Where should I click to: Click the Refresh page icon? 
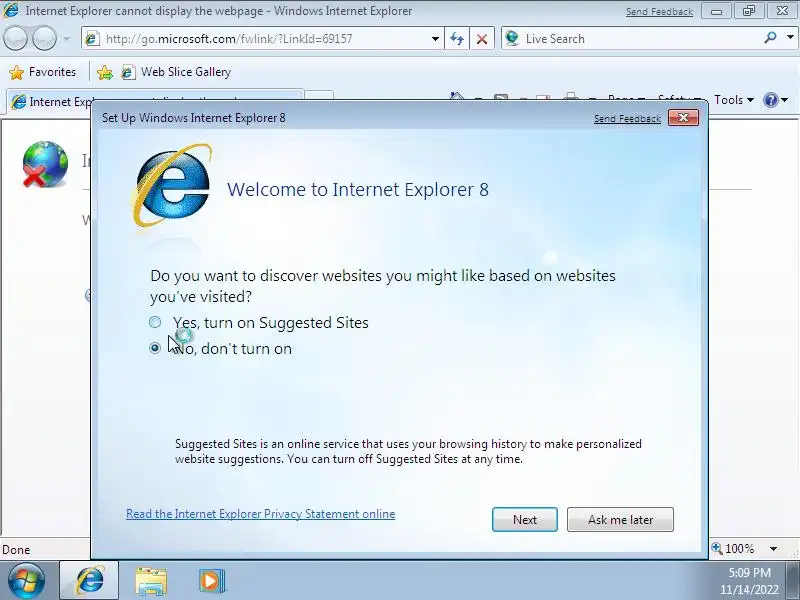point(457,39)
